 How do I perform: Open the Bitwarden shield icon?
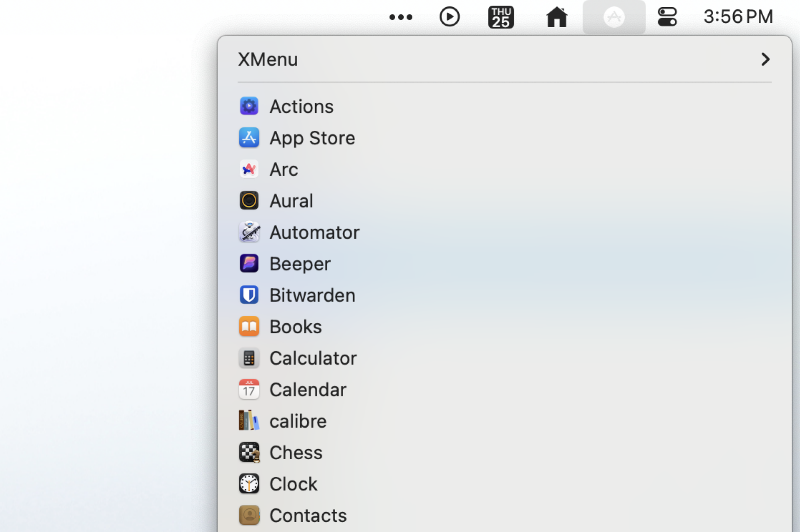[249, 295]
